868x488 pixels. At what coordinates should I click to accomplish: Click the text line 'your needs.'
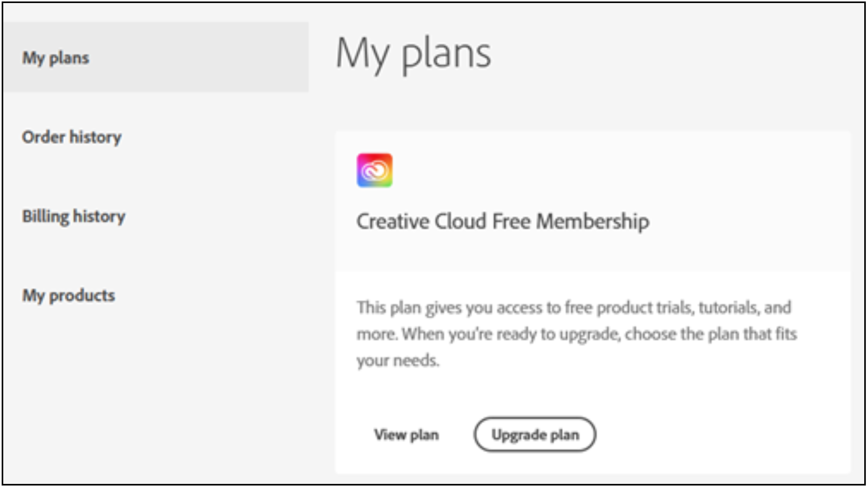397,361
